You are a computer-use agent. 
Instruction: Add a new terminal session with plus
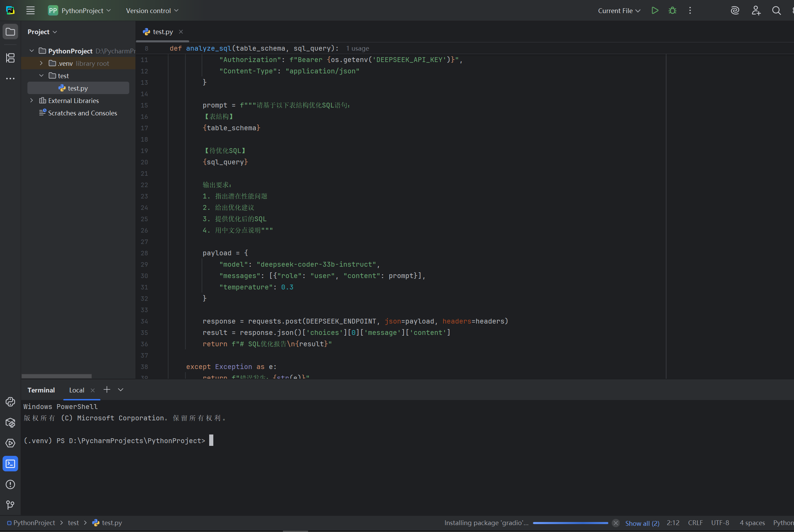(x=107, y=390)
